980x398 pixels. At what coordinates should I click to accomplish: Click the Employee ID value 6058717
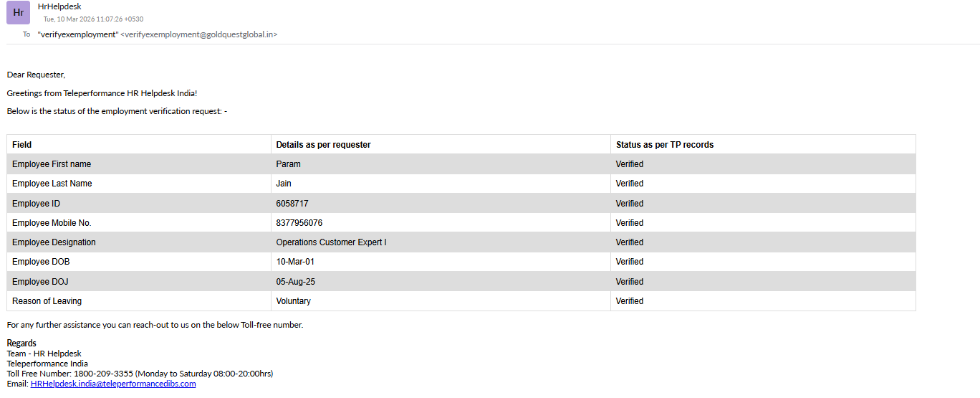point(292,204)
